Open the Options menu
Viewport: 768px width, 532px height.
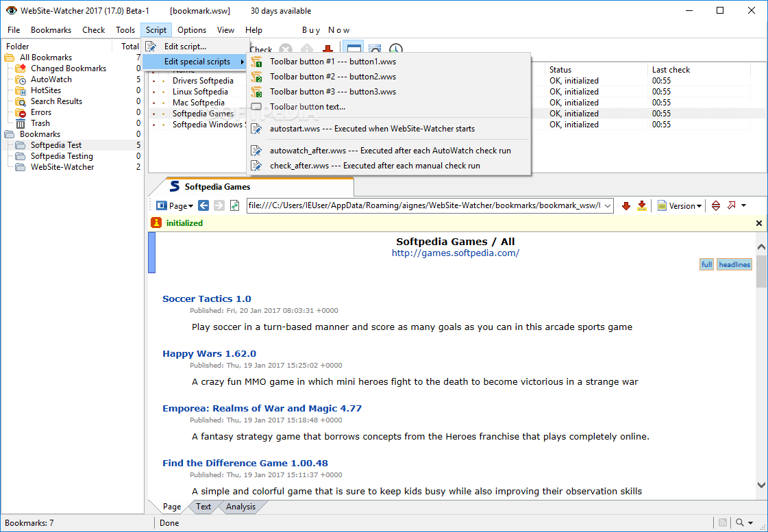[192, 30]
